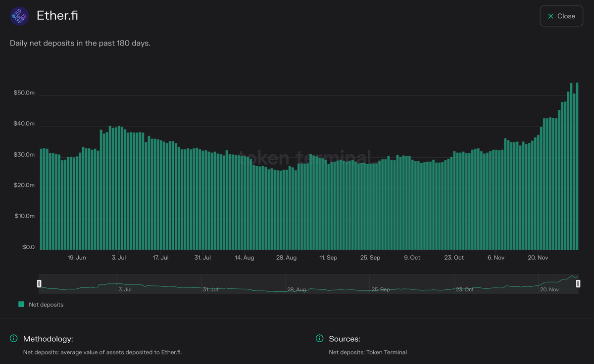Click the info icon beside Sources
This screenshot has width=594, height=364.
(x=319, y=338)
